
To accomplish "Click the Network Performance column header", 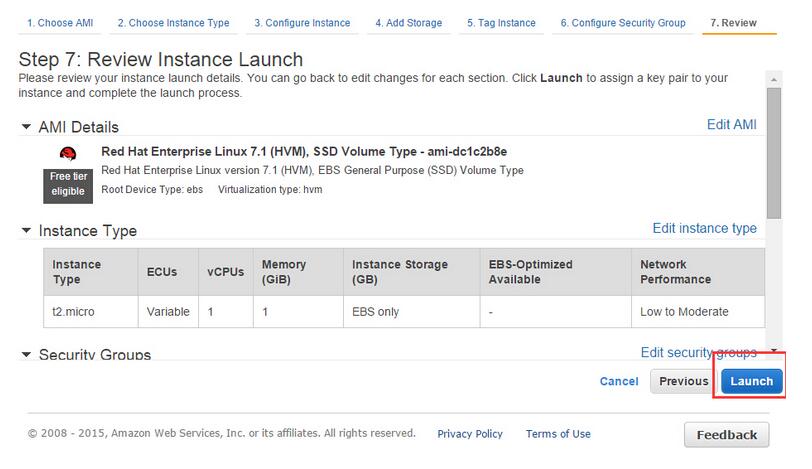I will [x=698, y=272].
